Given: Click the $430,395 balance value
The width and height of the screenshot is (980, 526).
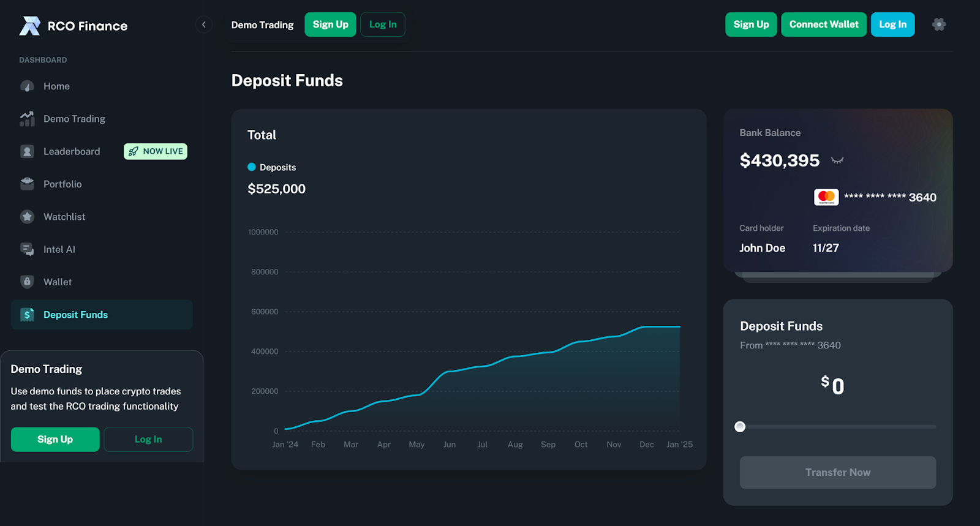Looking at the screenshot, I should point(779,160).
